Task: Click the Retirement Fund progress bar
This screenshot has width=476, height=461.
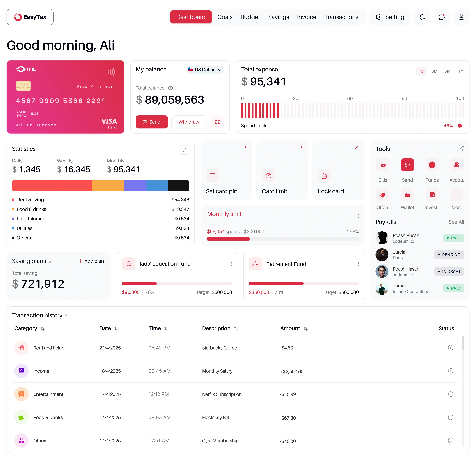Action: click(304, 284)
